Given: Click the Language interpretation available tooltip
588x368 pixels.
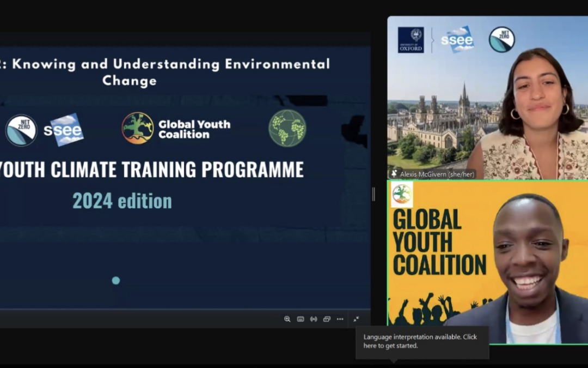Looking at the screenshot, I should tap(422, 341).
